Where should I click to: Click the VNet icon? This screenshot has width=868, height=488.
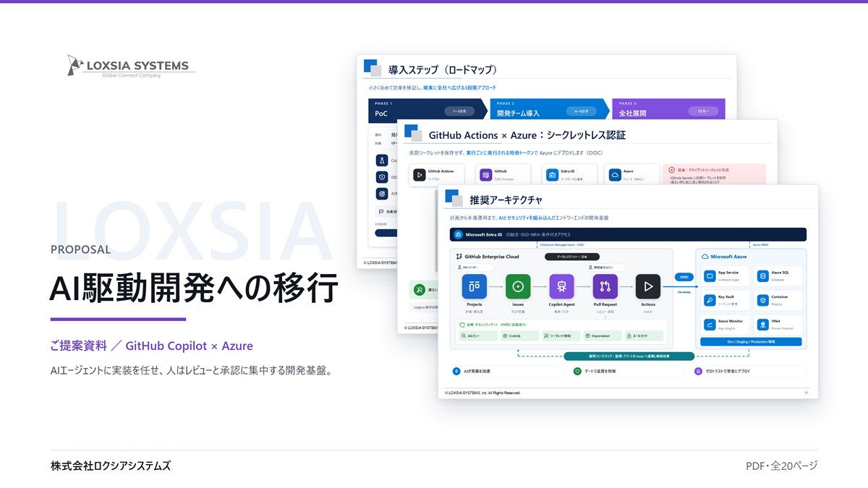[762, 325]
